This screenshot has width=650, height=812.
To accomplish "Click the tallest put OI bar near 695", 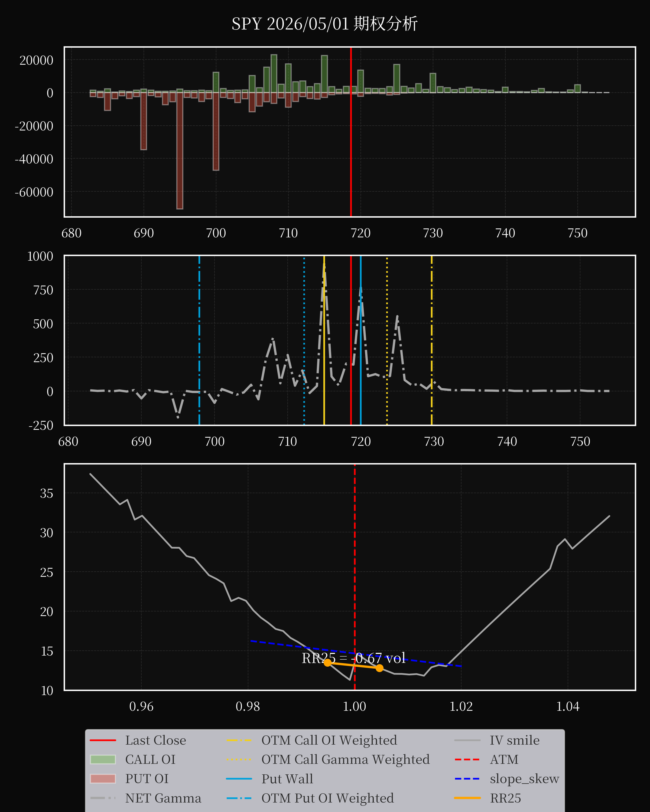I will click(180, 151).
